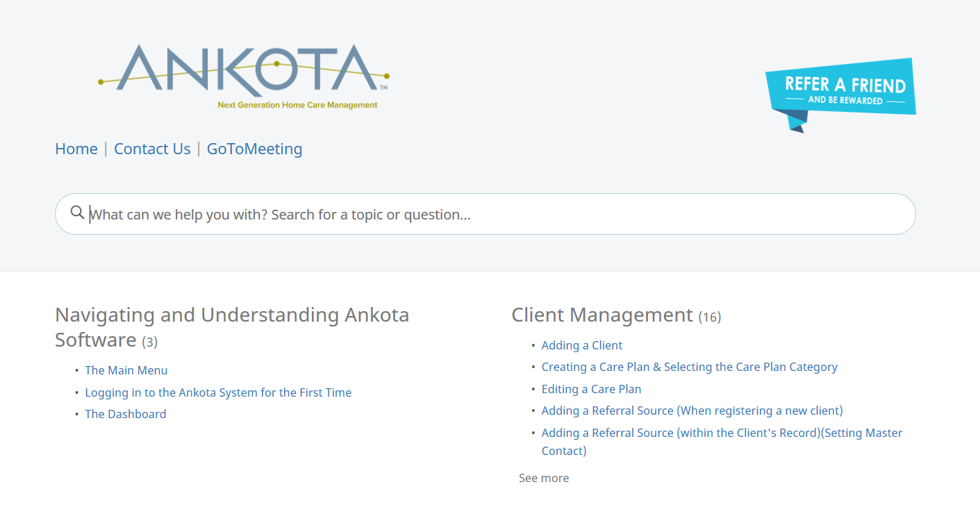Focus the help topic search field

(485, 214)
